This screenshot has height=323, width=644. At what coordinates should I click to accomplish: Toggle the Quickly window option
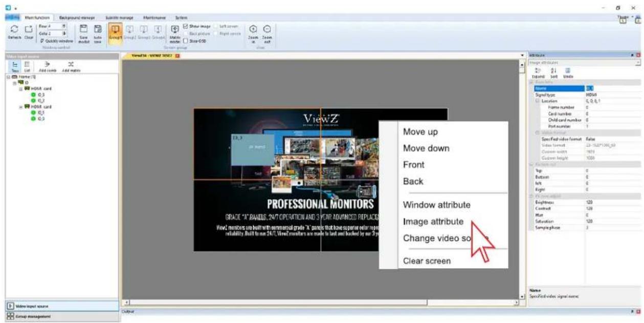pyautogui.click(x=56, y=40)
